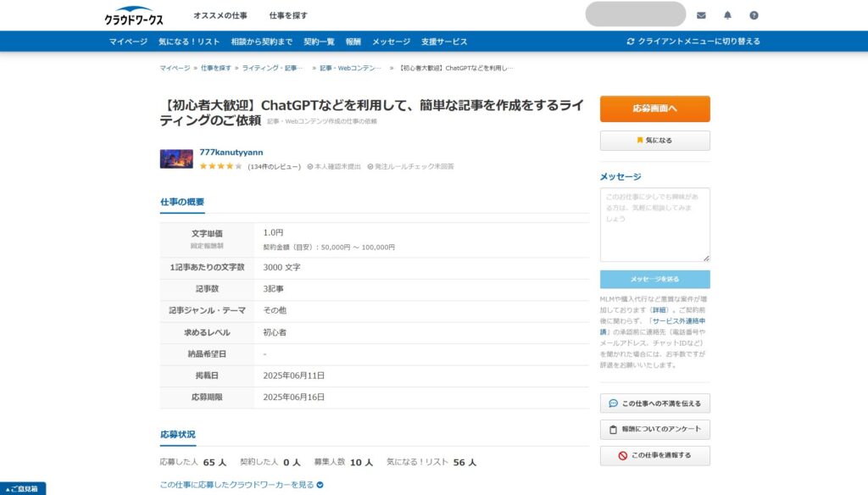Click the switch-to-client-menu refresh icon

click(631, 42)
